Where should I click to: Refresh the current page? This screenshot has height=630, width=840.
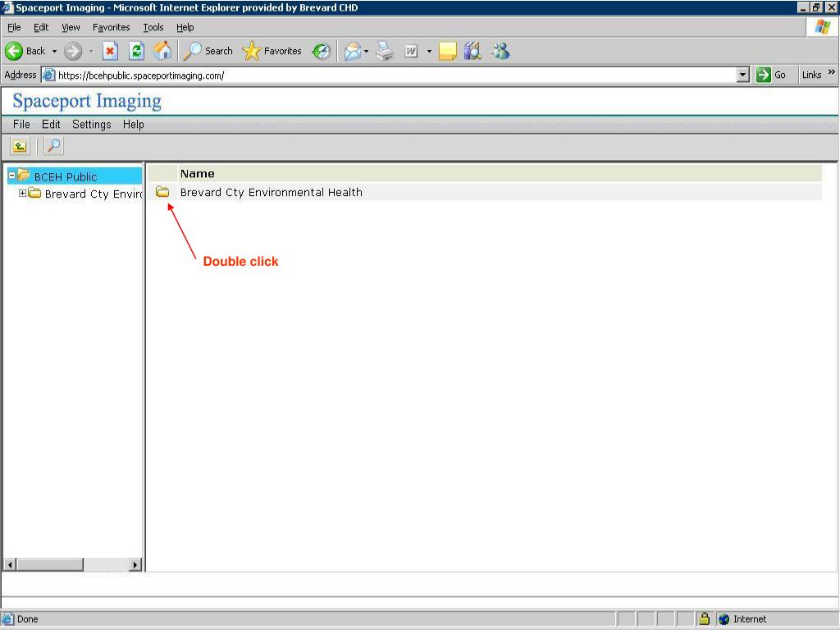137,52
